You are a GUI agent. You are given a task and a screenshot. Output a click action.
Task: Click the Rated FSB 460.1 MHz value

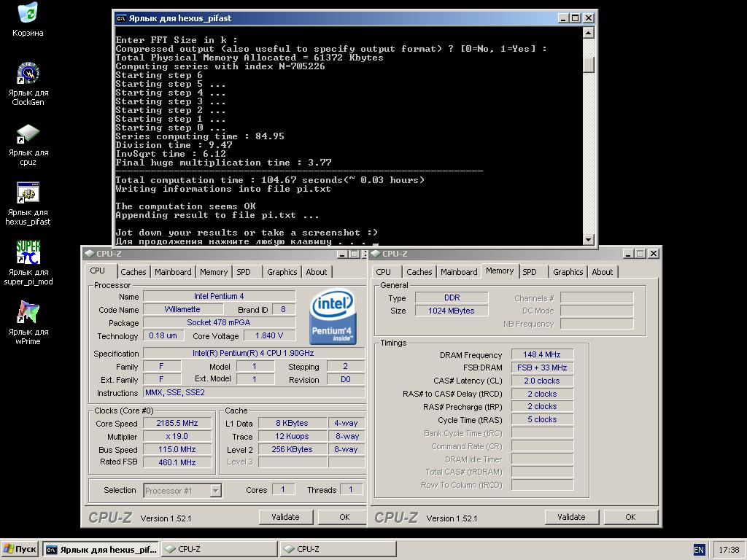click(177, 462)
